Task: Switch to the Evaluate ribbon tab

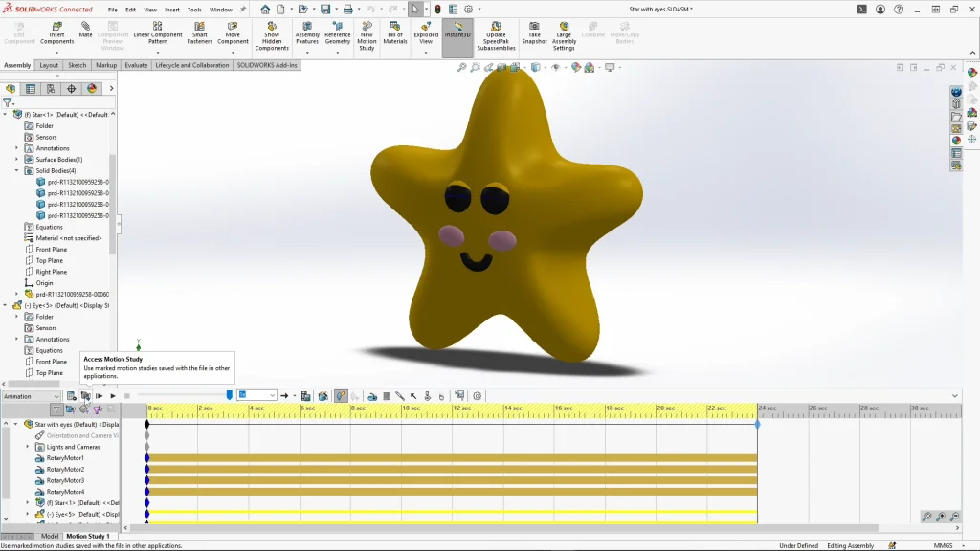Action: click(136, 66)
